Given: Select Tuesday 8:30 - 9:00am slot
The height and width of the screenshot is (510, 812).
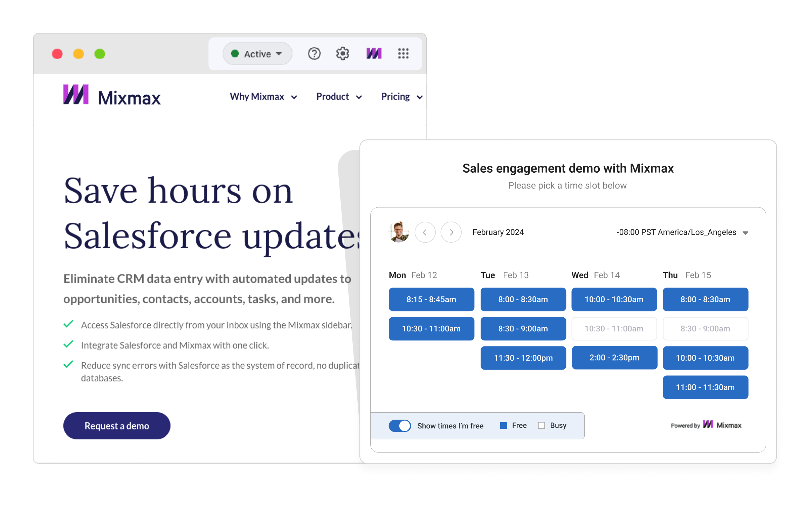Looking at the screenshot, I should (x=523, y=329).
